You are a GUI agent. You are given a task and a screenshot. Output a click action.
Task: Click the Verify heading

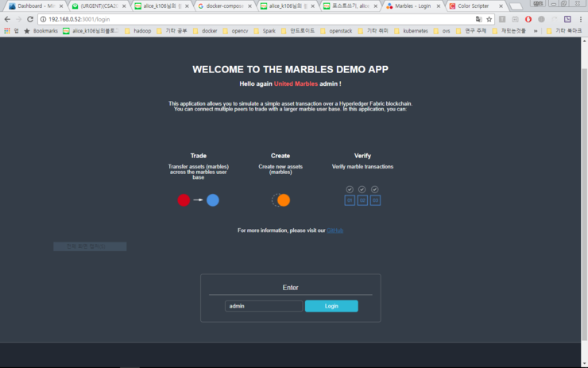(x=362, y=156)
